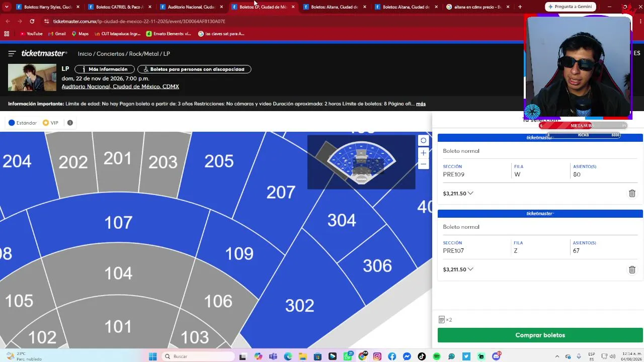Open Microsoft Edge from the taskbar
This screenshot has width=644, height=362.
[288, 356]
